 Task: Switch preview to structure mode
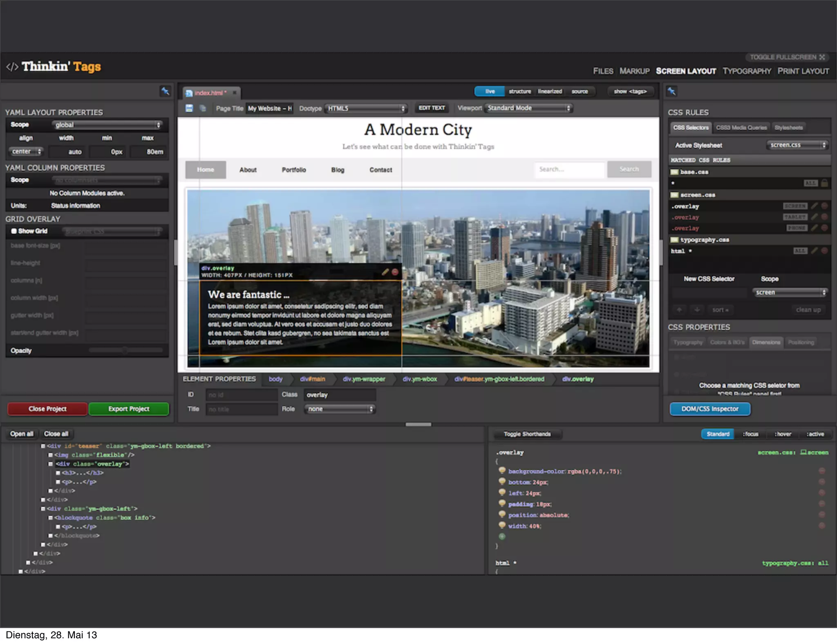pyautogui.click(x=520, y=91)
